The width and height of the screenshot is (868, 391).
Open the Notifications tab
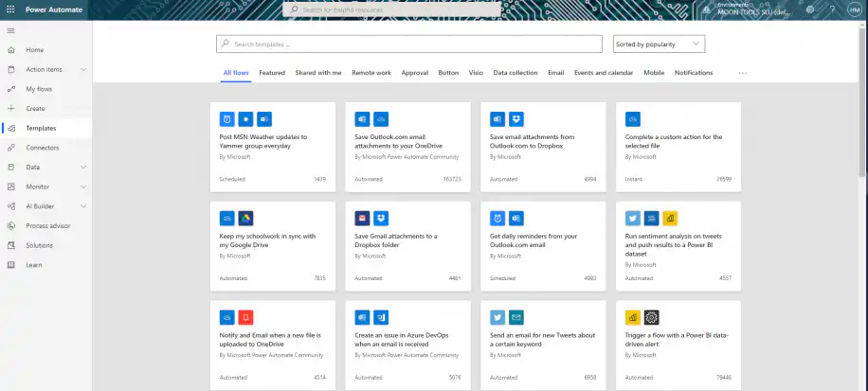click(694, 73)
